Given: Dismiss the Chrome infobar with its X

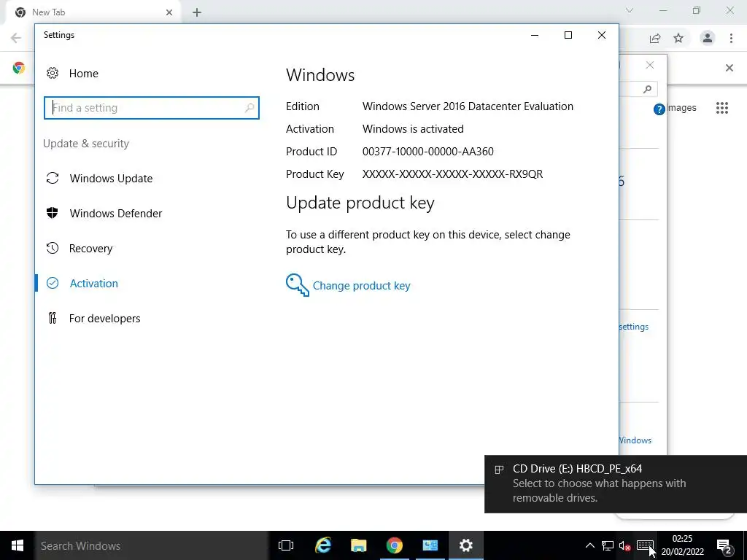Looking at the screenshot, I should 729,68.
